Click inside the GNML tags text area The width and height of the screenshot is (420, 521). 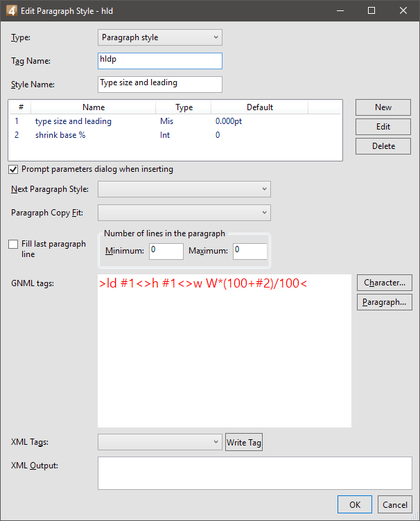(225, 351)
